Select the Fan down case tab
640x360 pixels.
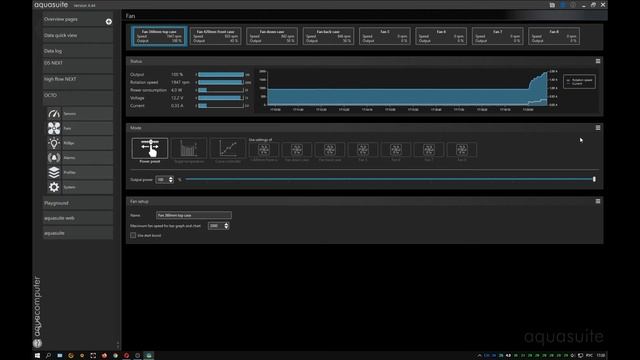272,36
